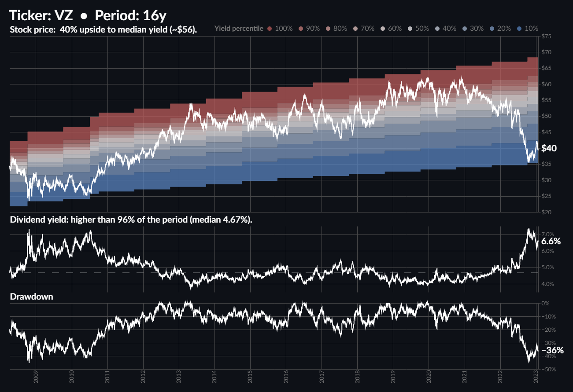The width and height of the screenshot is (573, 392).
Task: Click the 2014 year label on the time axis
Action: tap(214, 377)
